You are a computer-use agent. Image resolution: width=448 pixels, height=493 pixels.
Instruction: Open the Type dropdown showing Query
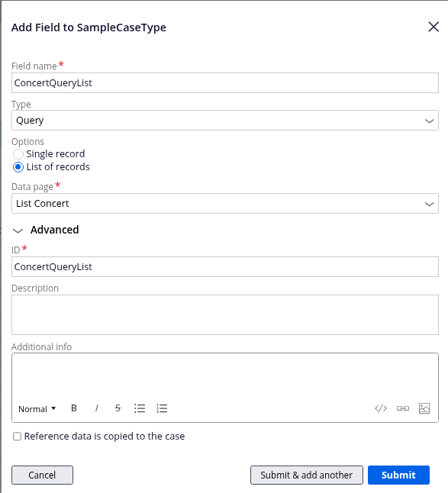click(x=225, y=120)
